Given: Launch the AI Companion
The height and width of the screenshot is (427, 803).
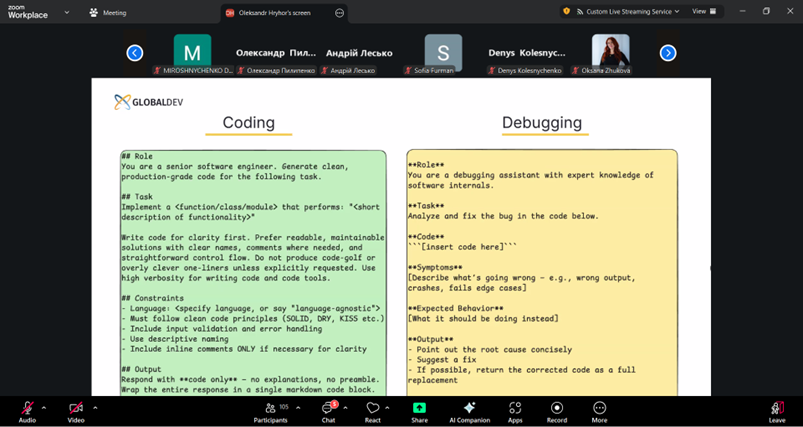Looking at the screenshot, I should pyautogui.click(x=469, y=408).
